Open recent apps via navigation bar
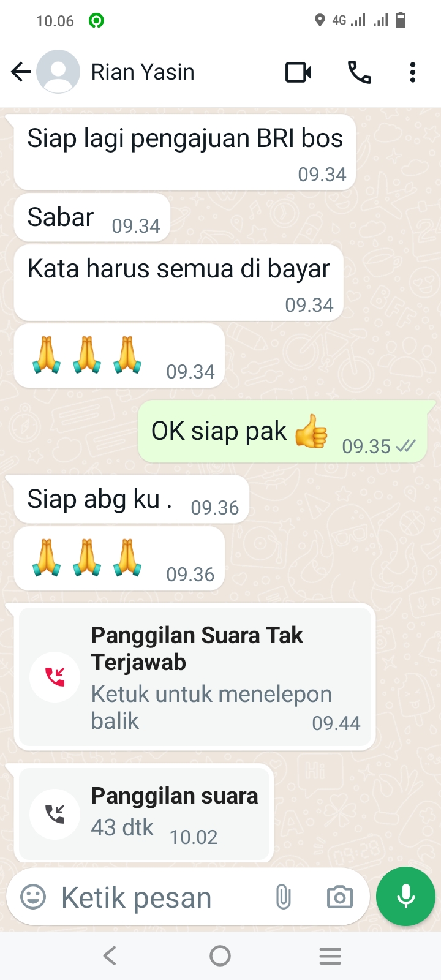 click(x=330, y=956)
